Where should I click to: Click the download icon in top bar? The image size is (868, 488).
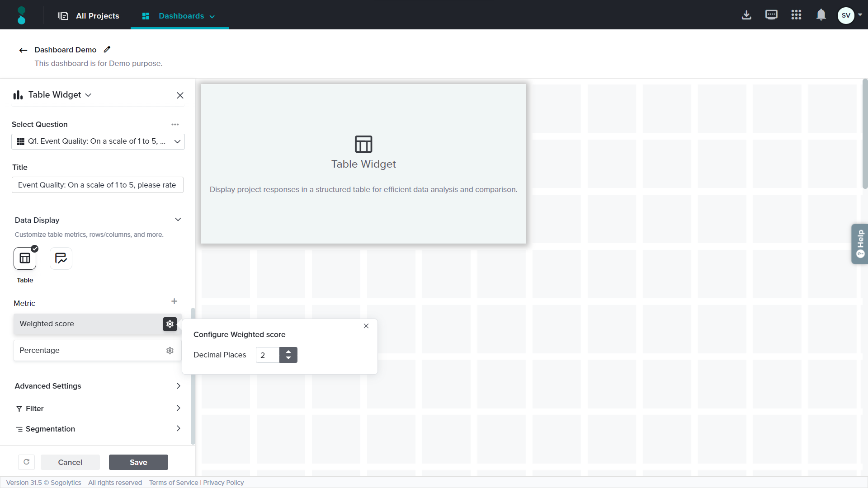tap(746, 15)
